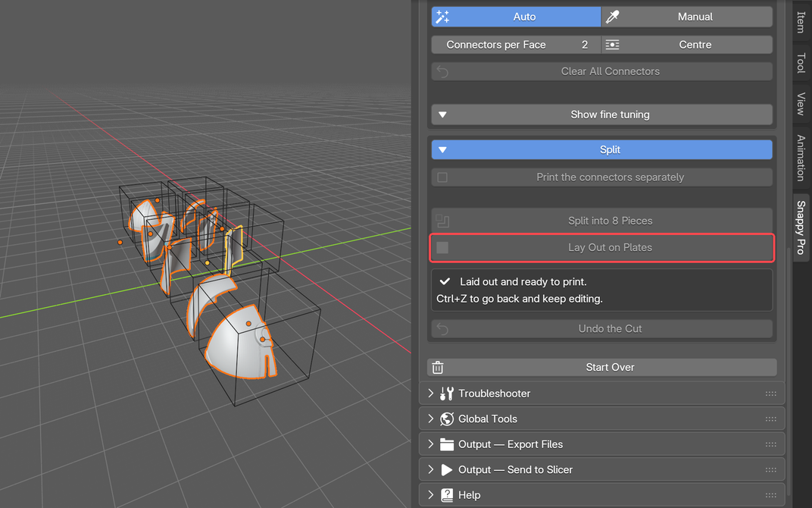Click the magic wand icon on Auto
The image size is (812, 508).
(x=442, y=17)
